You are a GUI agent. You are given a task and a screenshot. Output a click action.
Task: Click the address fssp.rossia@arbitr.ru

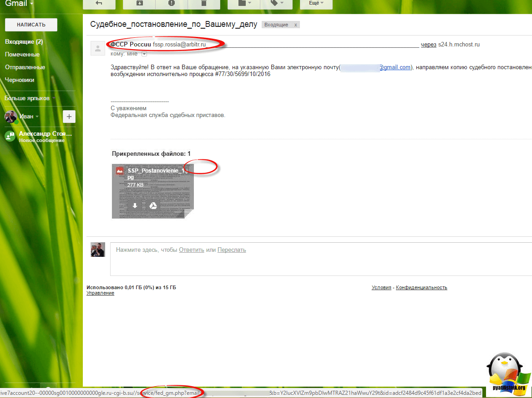179,45
